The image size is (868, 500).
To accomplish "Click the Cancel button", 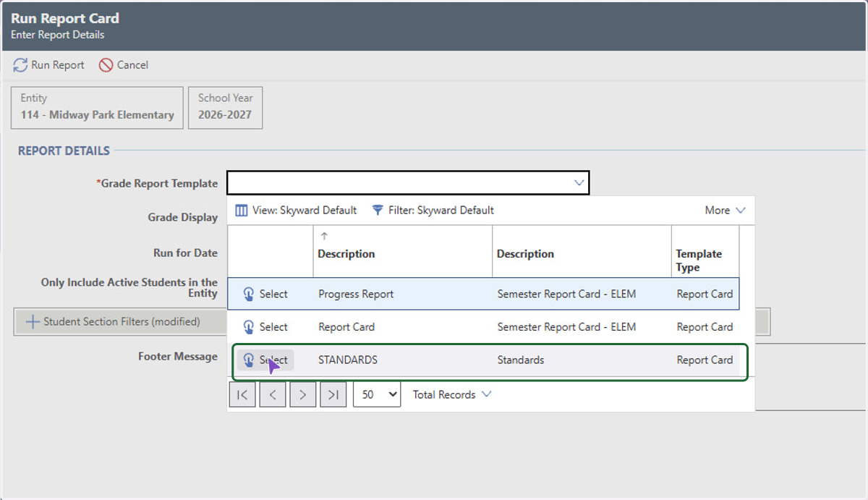I will pos(124,65).
